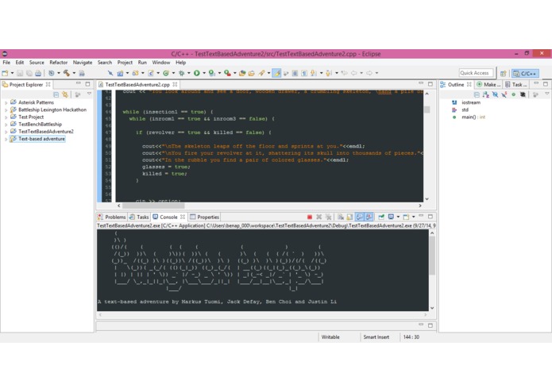Screen dimensions: 552x392
Task: Close the Console view tab
Action: click(x=183, y=217)
